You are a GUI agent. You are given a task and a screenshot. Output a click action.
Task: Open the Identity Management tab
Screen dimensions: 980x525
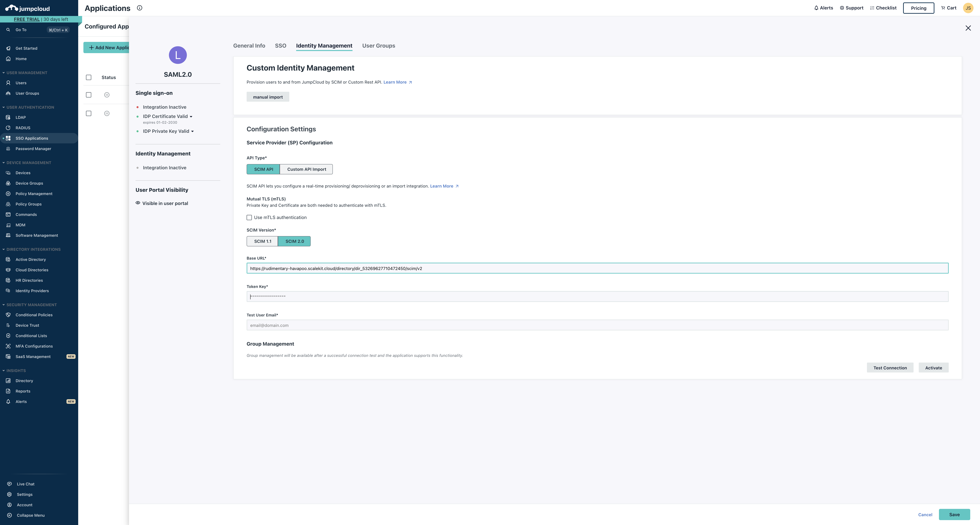pos(324,46)
